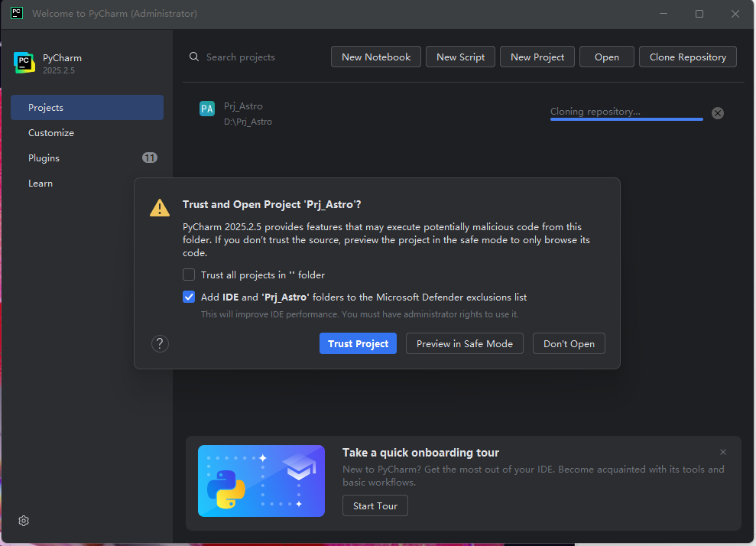Screen dimensions: 756x546
Task: Click the Cloning repository... status text
Action: click(595, 112)
